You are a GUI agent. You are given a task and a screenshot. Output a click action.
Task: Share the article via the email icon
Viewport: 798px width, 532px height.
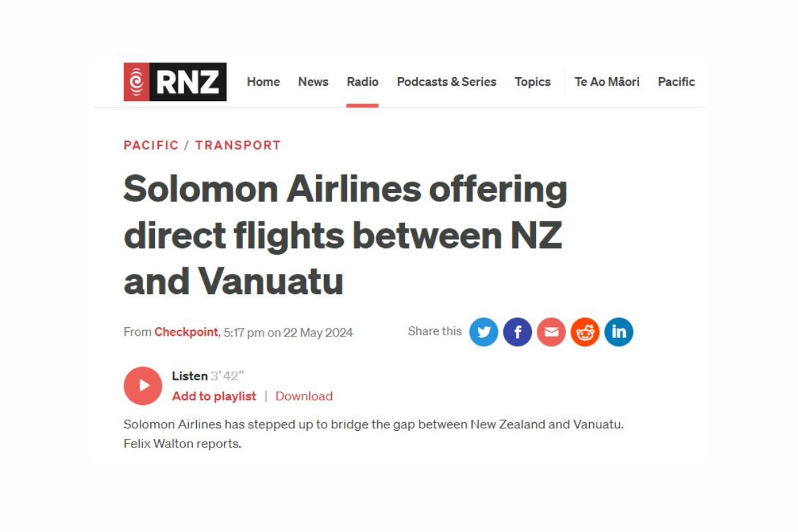551,332
